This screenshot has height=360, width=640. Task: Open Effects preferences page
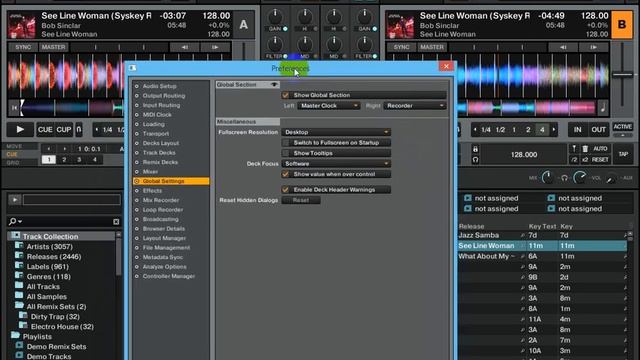pyautogui.click(x=152, y=191)
